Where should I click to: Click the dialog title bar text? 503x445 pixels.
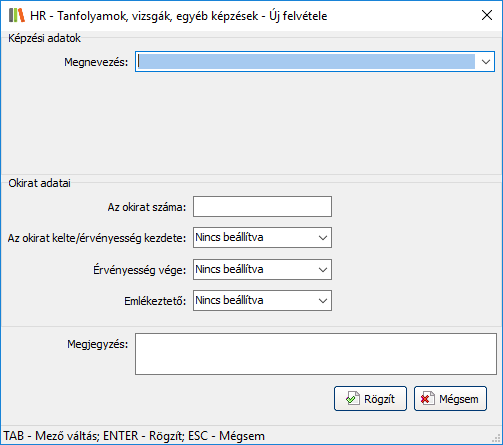coord(179,16)
